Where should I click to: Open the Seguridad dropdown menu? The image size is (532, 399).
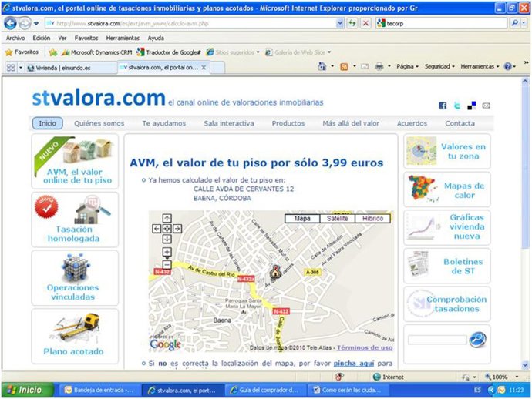(x=439, y=66)
